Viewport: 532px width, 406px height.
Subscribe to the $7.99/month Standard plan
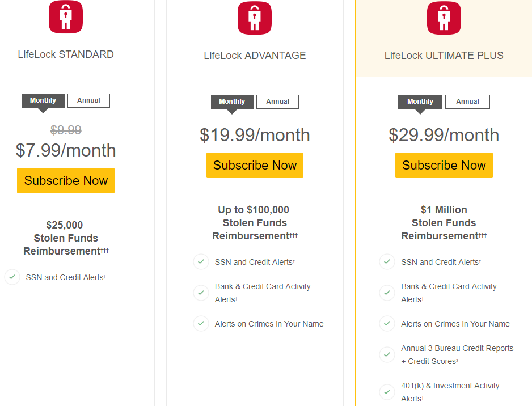(66, 180)
